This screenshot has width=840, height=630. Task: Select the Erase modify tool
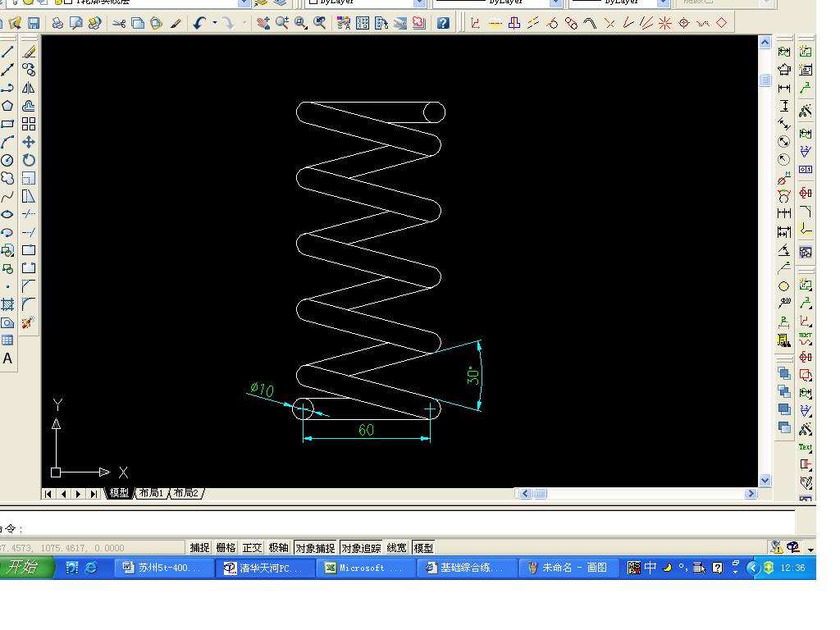tap(29, 52)
